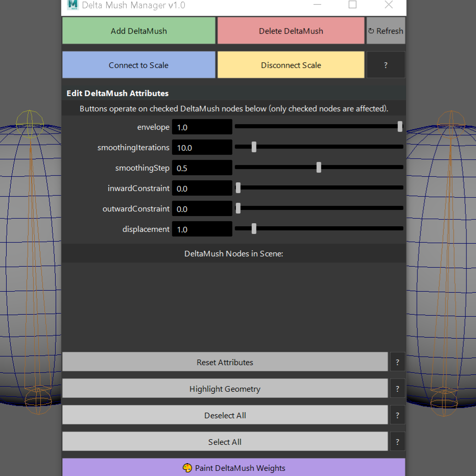Click the smoothingIterations slider handle

[x=254, y=147]
